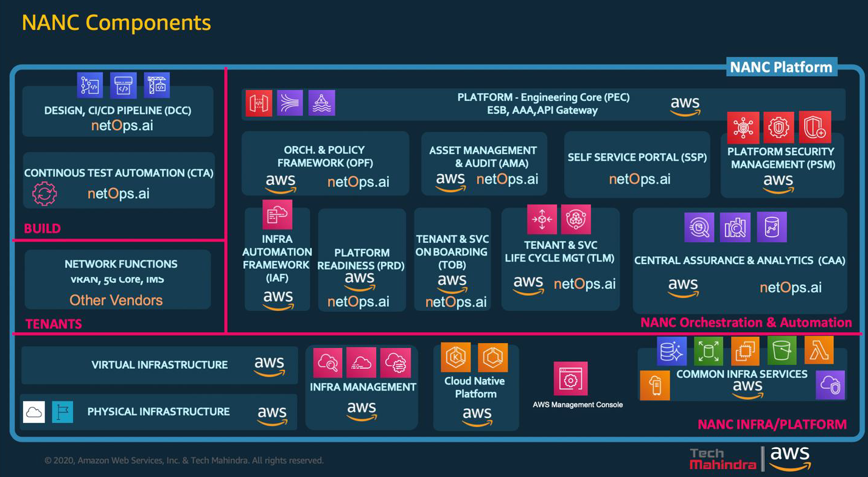Select the red API Gateway icon

259,103
